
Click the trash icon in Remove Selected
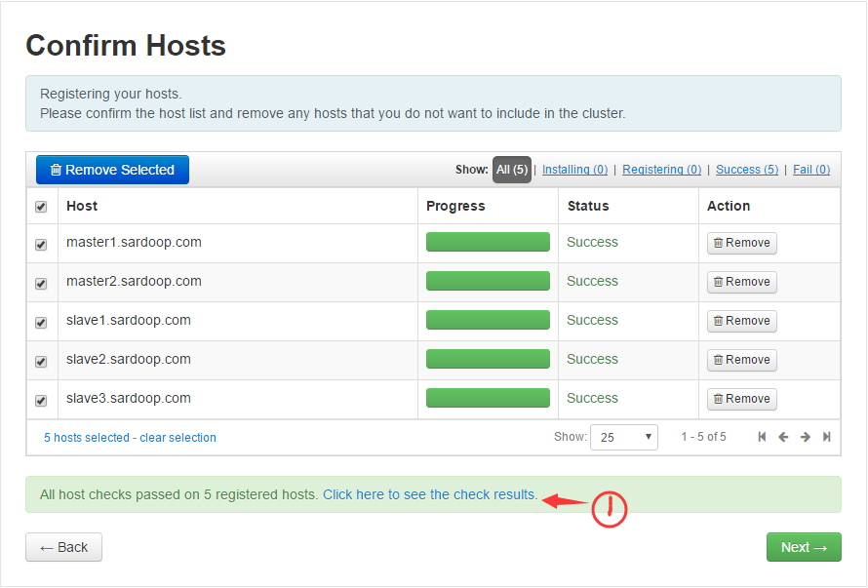pos(55,169)
